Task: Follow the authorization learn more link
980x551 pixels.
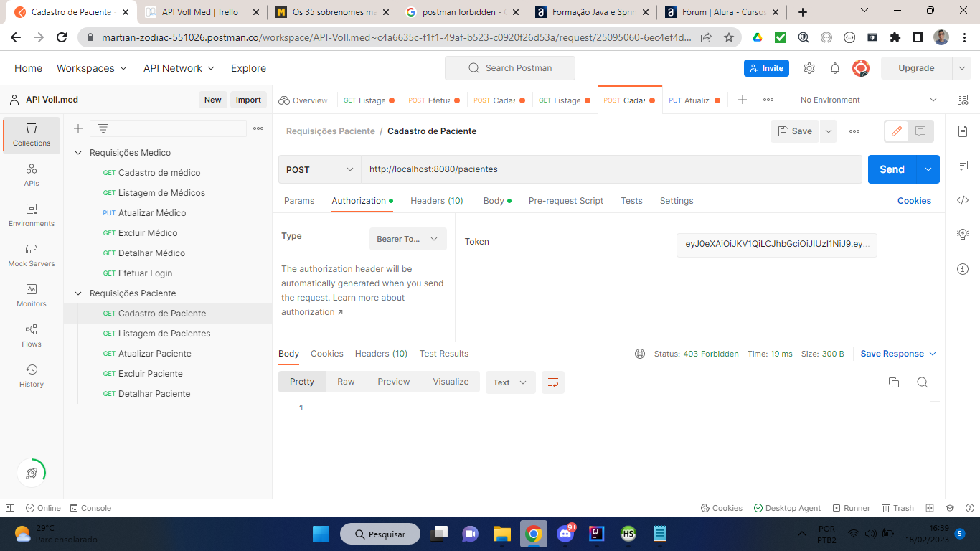Action: click(308, 312)
